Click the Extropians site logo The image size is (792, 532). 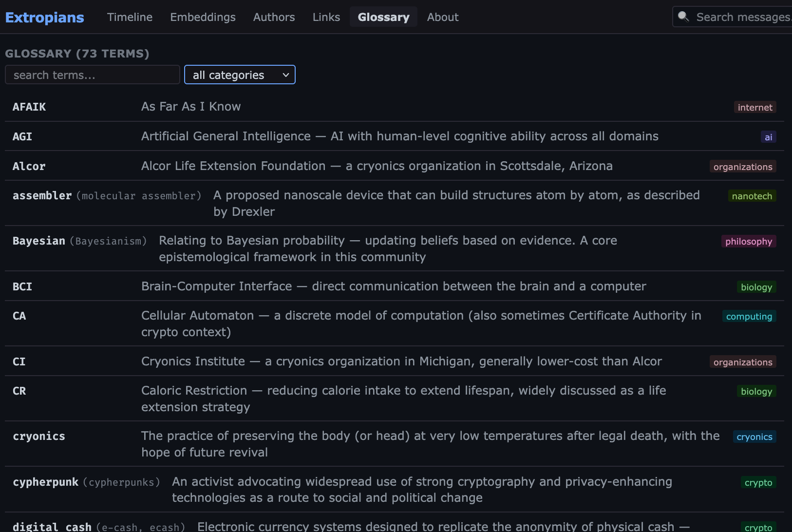pyautogui.click(x=44, y=17)
